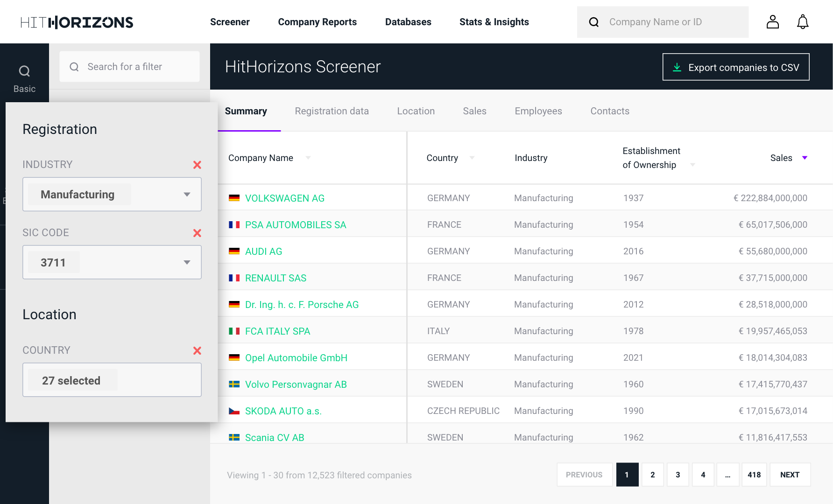
Task: Go to page 4
Action: (703, 475)
